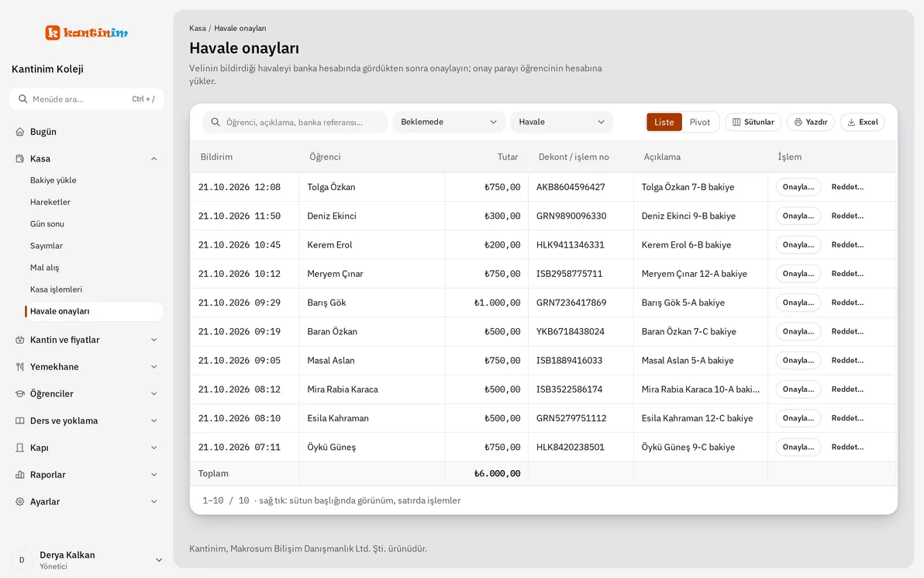Approve Esila Kahraman's transfer
924x578 pixels.
[798, 418]
